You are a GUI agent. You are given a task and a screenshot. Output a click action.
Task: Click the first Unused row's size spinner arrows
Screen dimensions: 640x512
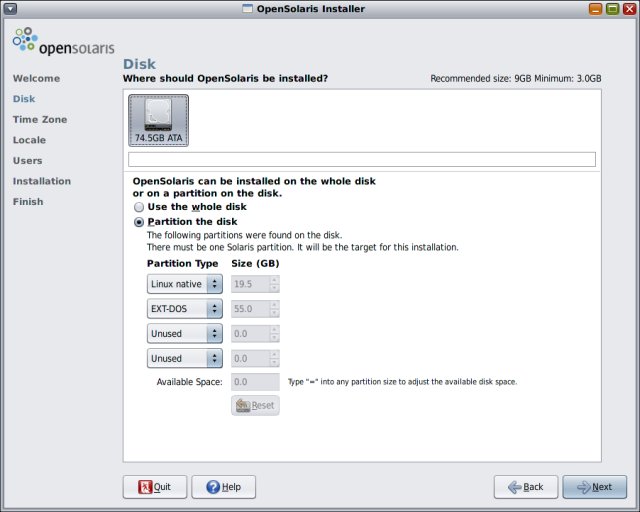pos(274,334)
